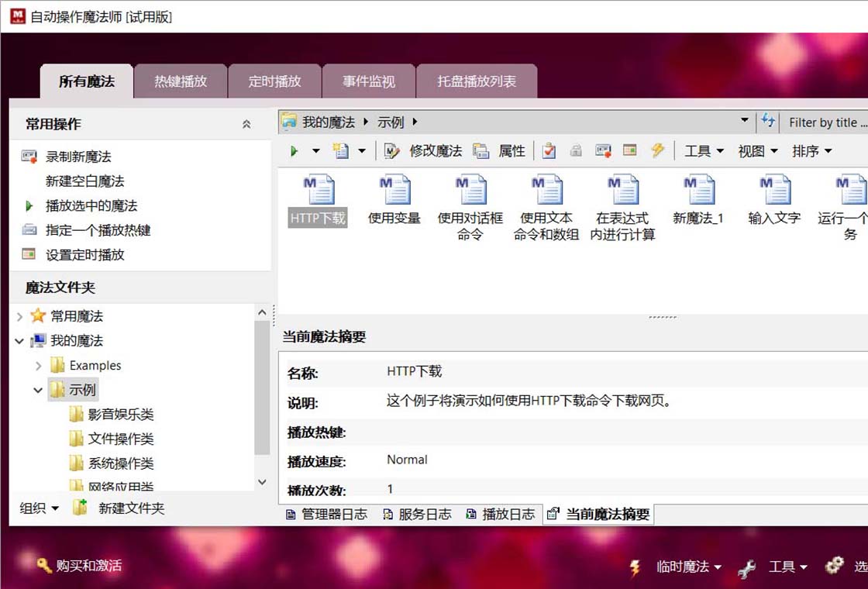Click 设置定时播放 link
Viewport: 868px width, 589px height.
tap(84, 255)
